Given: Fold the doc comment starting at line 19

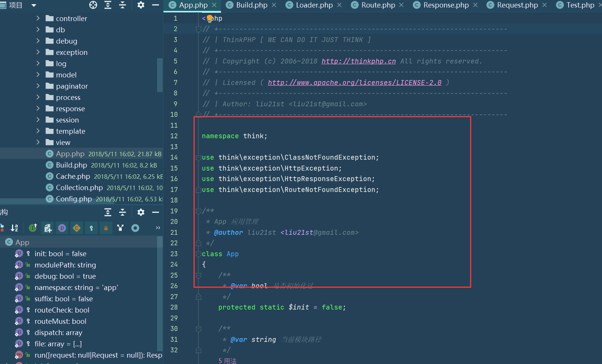Looking at the screenshot, I should pos(198,211).
